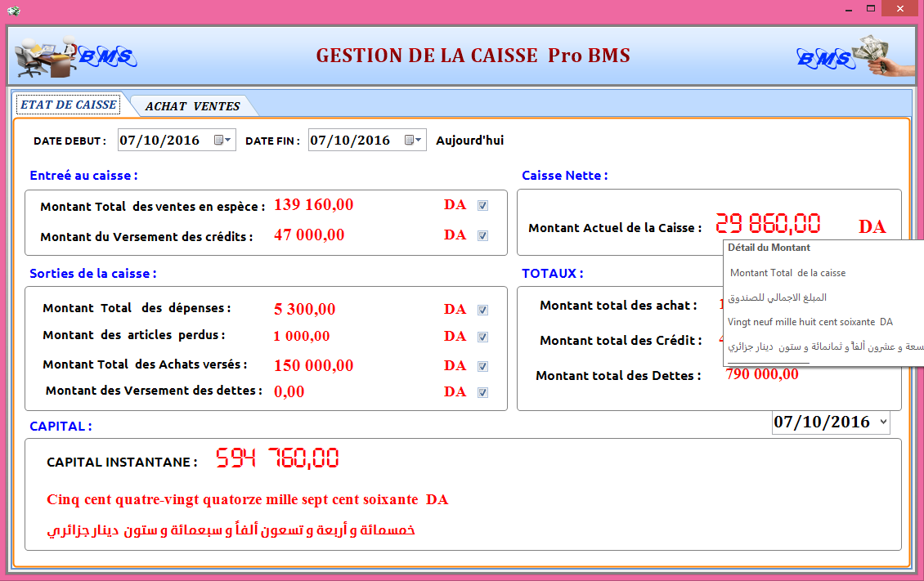This screenshot has width=924, height=581.
Task: Toggle checkbox for Achats versés
Action: (x=482, y=367)
